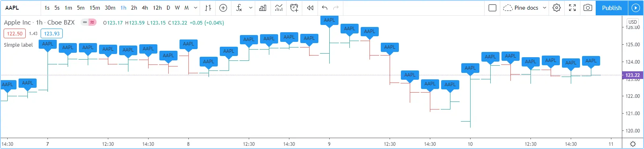This screenshot has width=644, height=149.
Task: Open price scale settings gear at bottom right
Action: pyautogui.click(x=633, y=144)
